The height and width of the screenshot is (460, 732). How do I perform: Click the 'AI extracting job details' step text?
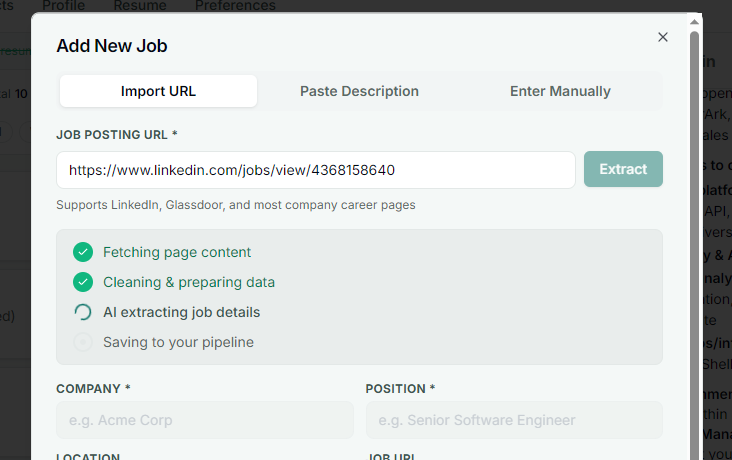pyautogui.click(x=182, y=312)
